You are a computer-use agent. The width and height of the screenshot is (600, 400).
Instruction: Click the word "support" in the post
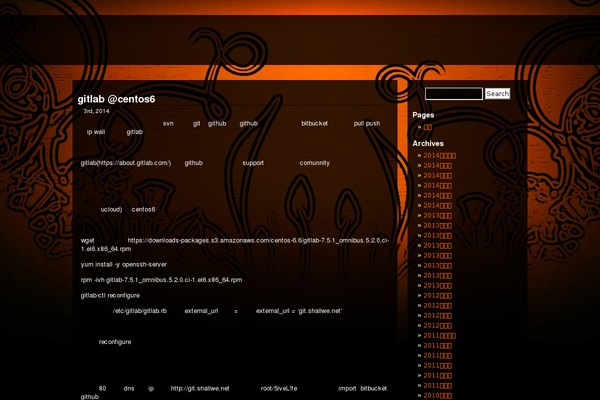coord(253,163)
